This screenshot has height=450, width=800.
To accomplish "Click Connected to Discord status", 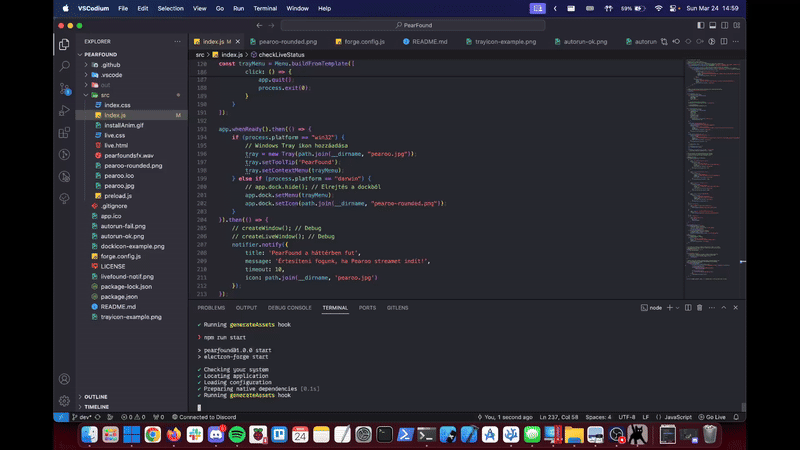I will 204,417.
